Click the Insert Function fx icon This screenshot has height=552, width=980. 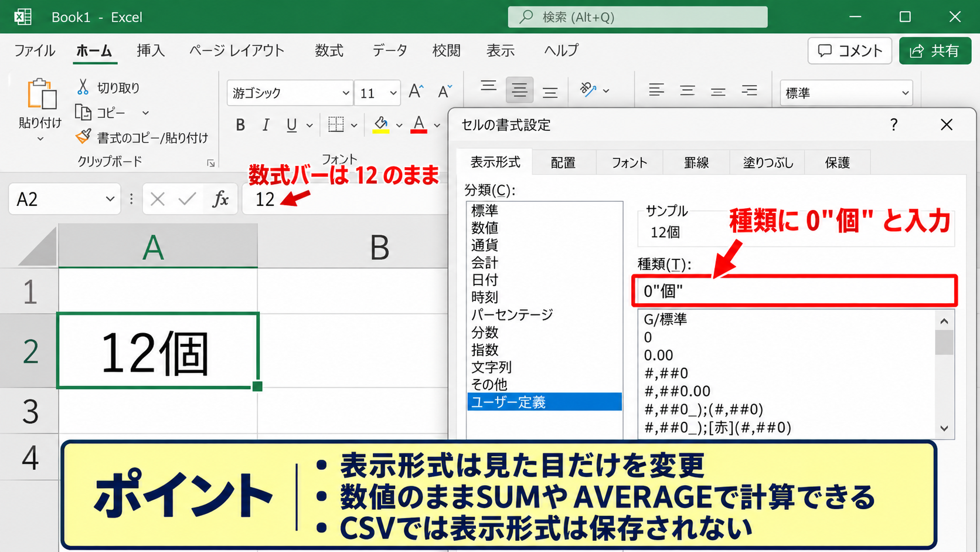point(220,199)
